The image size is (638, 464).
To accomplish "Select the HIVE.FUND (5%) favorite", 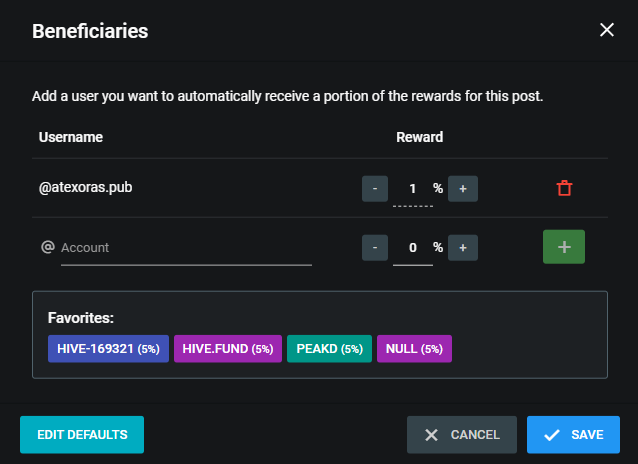I will [x=228, y=349].
